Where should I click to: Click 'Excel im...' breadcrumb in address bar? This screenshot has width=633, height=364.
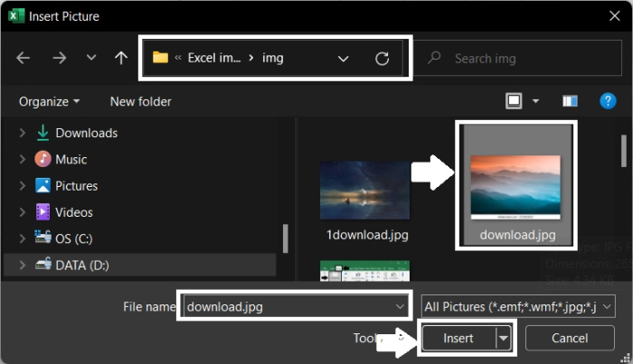214,58
